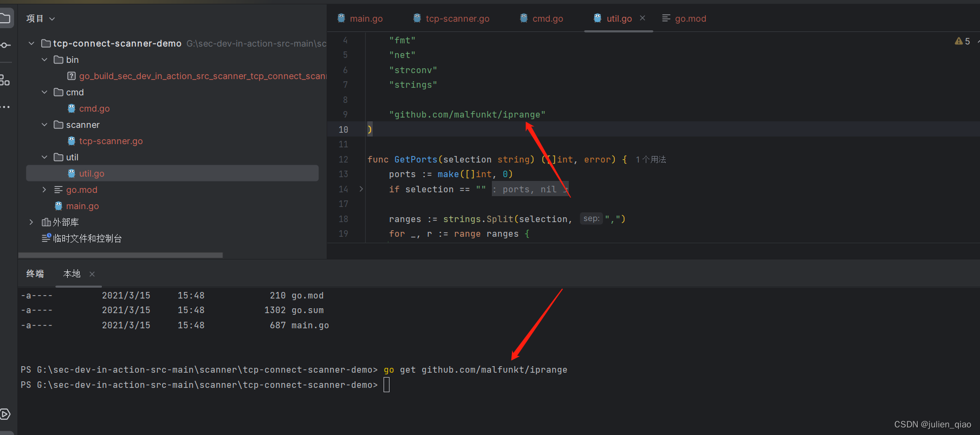Click the gopher icon of main.go tab

tap(341, 18)
